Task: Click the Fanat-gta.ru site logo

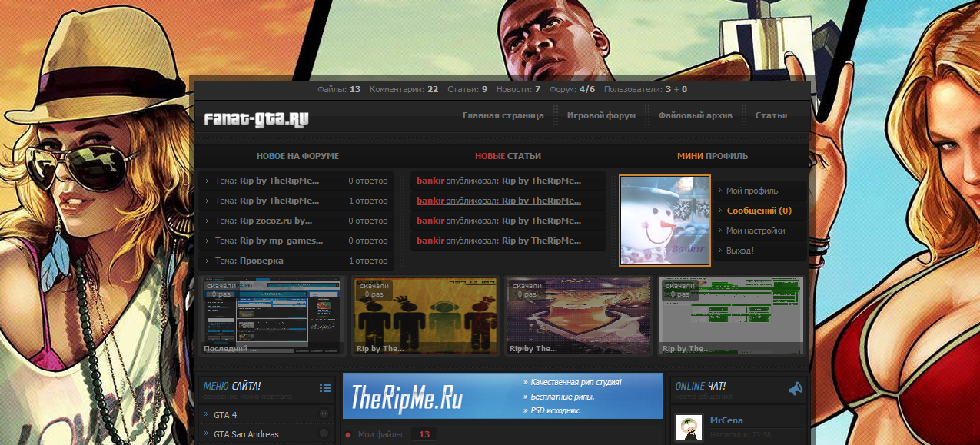Action: 256,118
